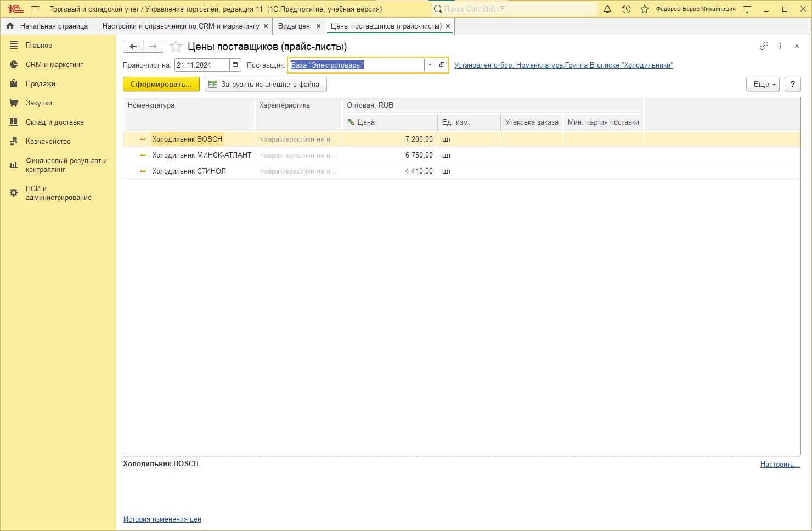Open Закупки section
The image size is (812, 531).
58,103
